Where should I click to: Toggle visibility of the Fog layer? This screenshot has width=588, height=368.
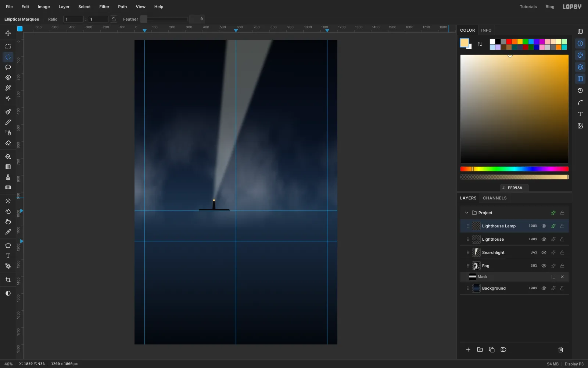544,266
